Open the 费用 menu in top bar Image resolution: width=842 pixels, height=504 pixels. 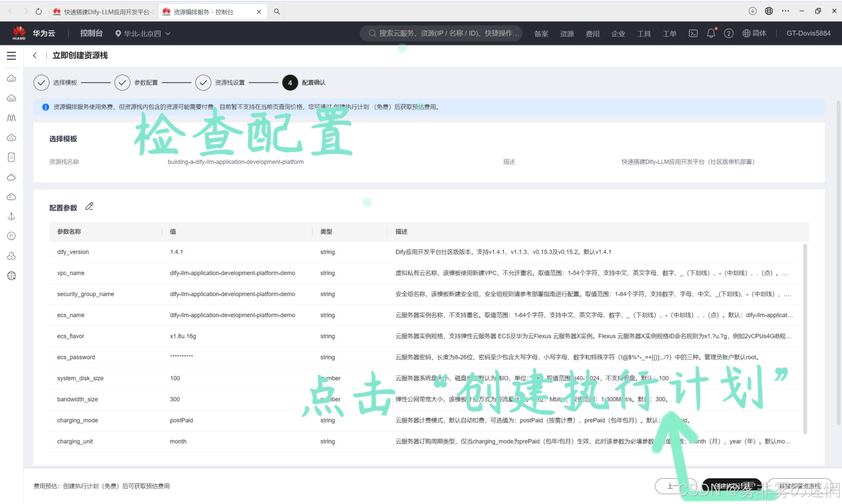click(592, 34)
